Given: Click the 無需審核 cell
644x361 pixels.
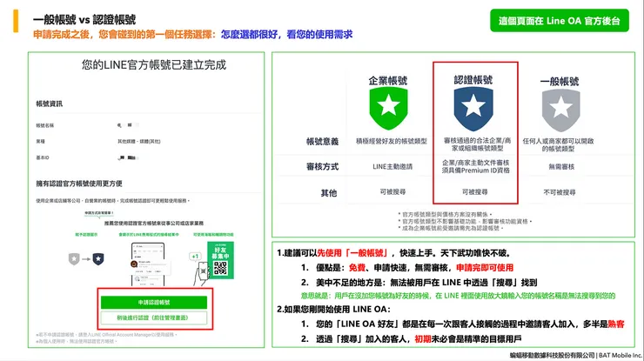Looking at the screenshot, I should pyautogui.click(x=561, y=167).
